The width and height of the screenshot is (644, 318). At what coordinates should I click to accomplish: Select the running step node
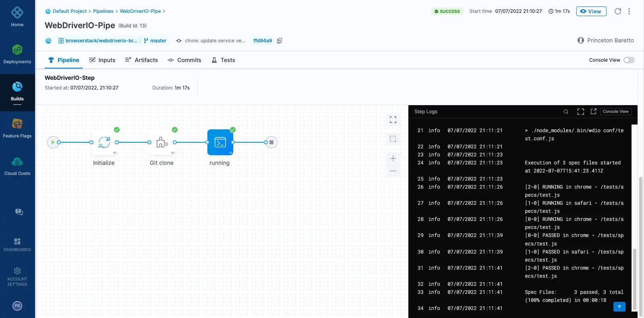coord(220,142)
